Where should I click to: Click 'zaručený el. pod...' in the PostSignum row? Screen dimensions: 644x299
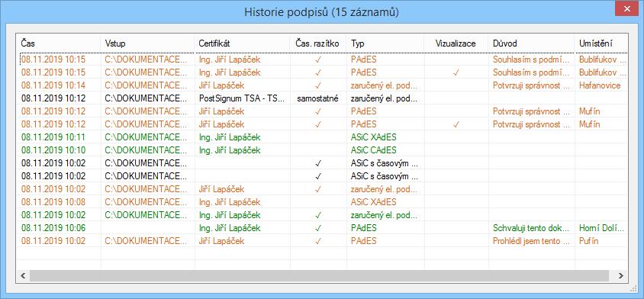[384, 98]
